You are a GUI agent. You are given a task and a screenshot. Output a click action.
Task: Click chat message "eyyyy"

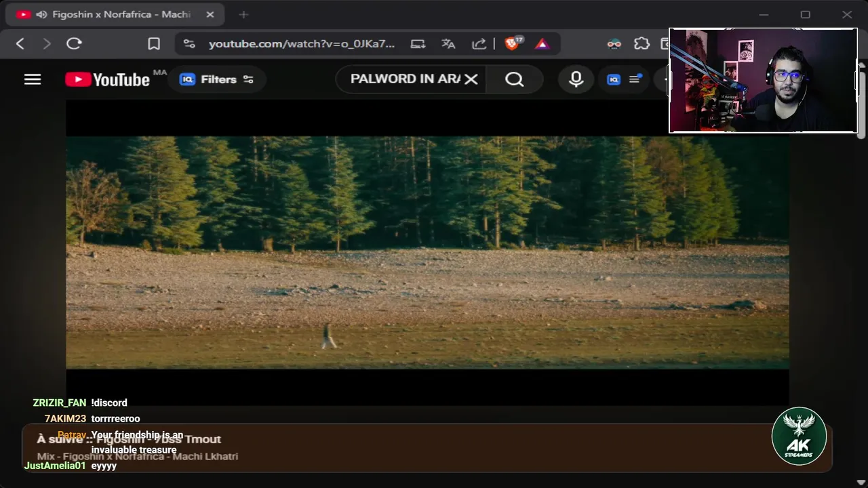pyautogui.click(x=104, y=466)
